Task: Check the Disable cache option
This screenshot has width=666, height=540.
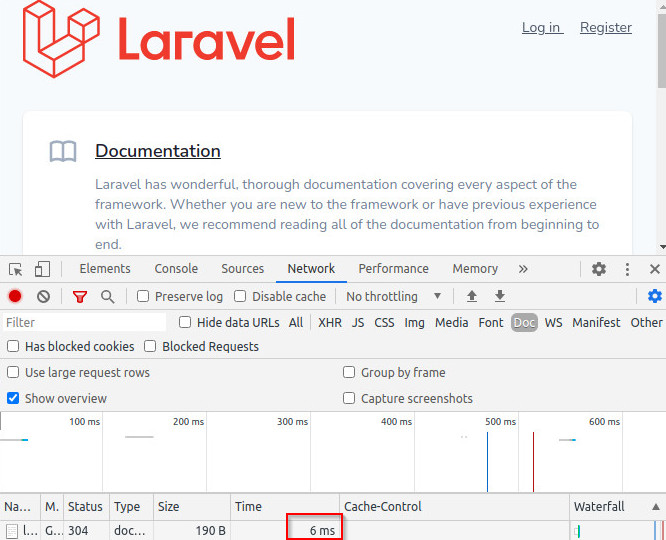Action: (240, 297)
